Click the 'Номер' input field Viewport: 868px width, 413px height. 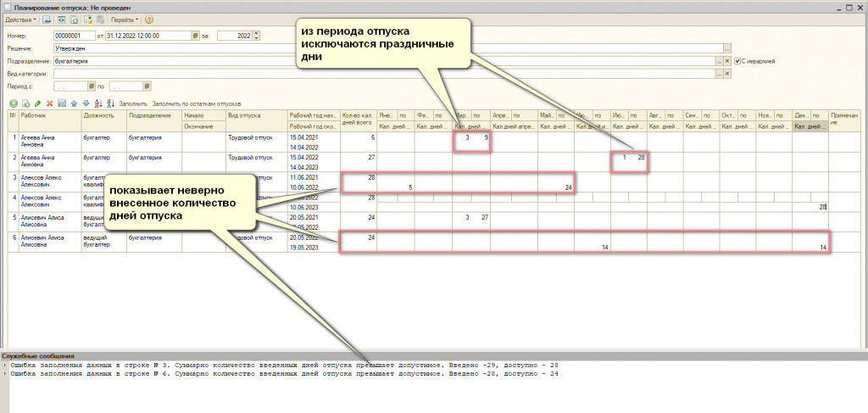point(73,36)
